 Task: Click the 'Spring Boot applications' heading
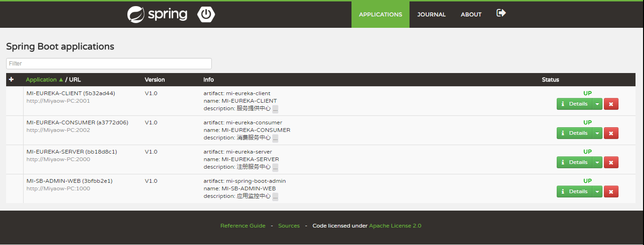tap(60, 47)
